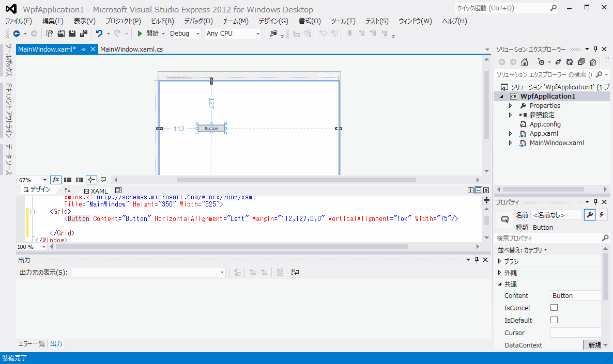Click the Quick Launch search magnifier
Viewport: 613px width, 364px height.
[x=553, y=8]
